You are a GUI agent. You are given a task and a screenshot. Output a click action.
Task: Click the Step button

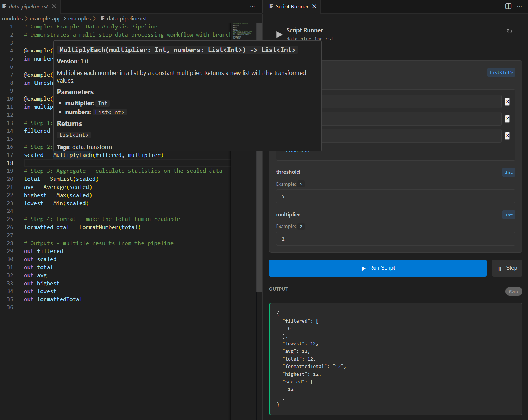click(507, 268)
